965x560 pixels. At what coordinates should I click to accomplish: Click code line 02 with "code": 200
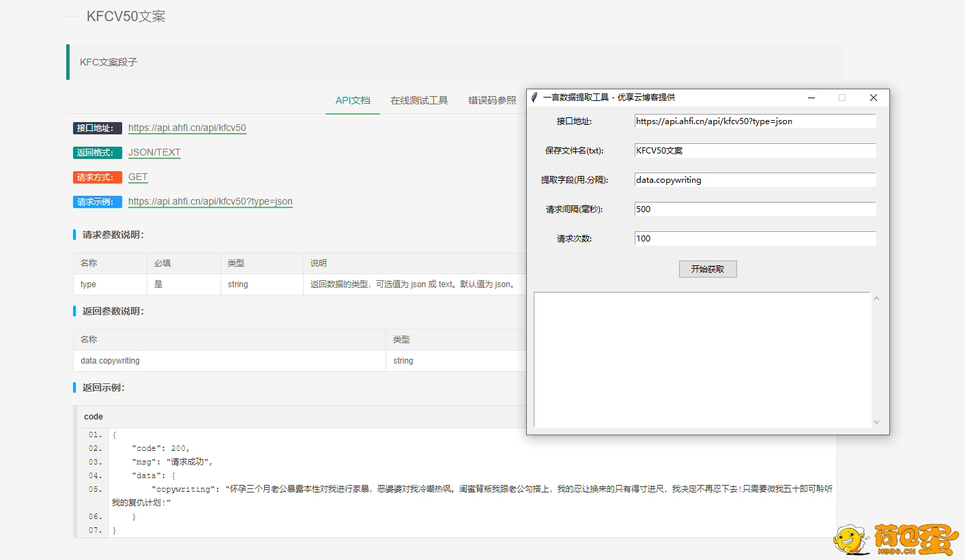[161, 448]
